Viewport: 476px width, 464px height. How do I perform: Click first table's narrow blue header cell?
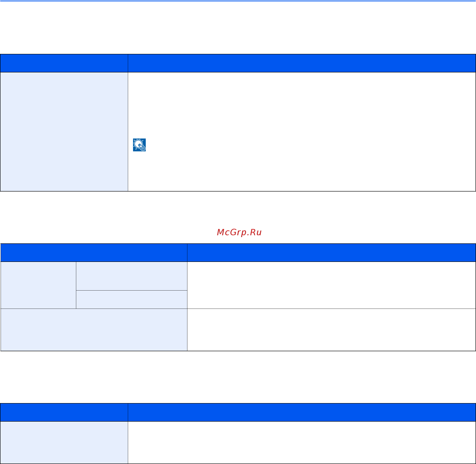tap(64, 63)
